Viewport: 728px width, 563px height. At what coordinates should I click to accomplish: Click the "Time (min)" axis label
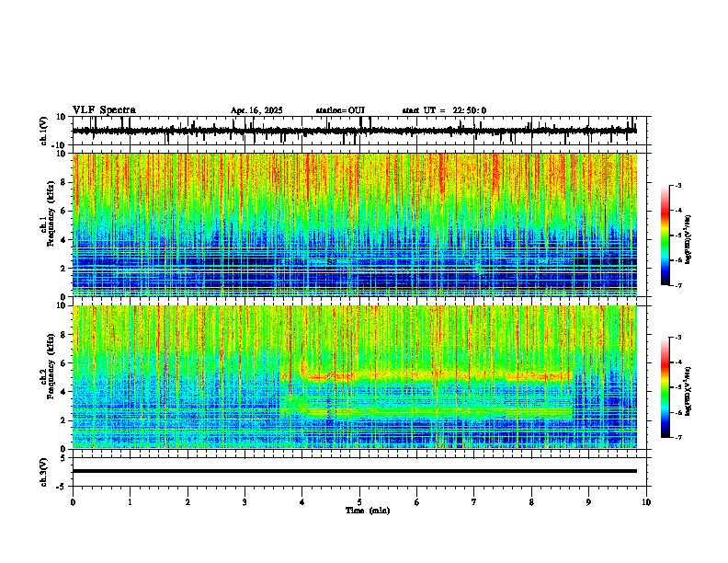click(368, 511)
